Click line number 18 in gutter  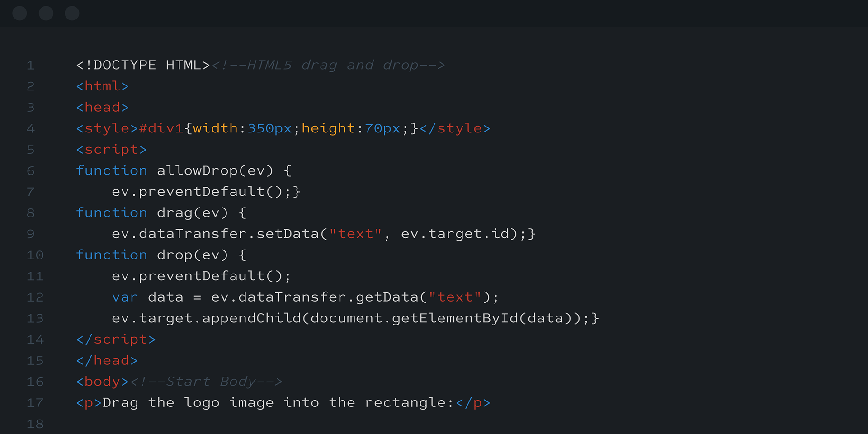(35, 424)
